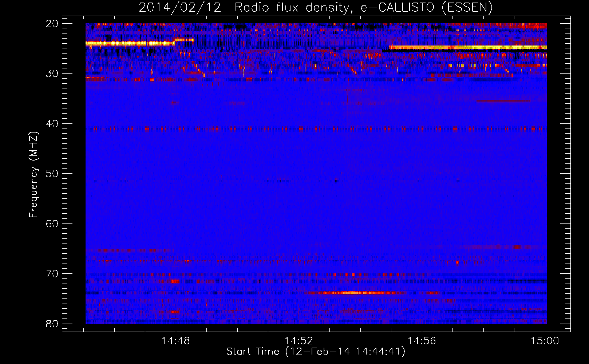Click the time tick label '14:52'
This screenshot has width=589, height=364.
click(x=299, y=341)
